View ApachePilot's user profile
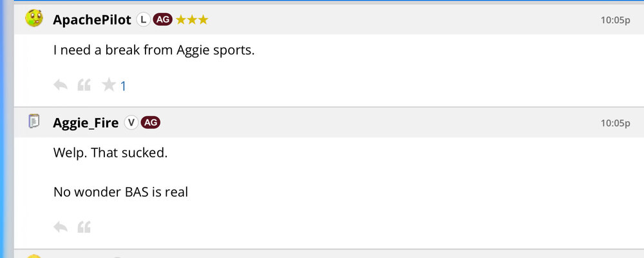This screenshot has height=258, width=644. [x=93, y=20]
